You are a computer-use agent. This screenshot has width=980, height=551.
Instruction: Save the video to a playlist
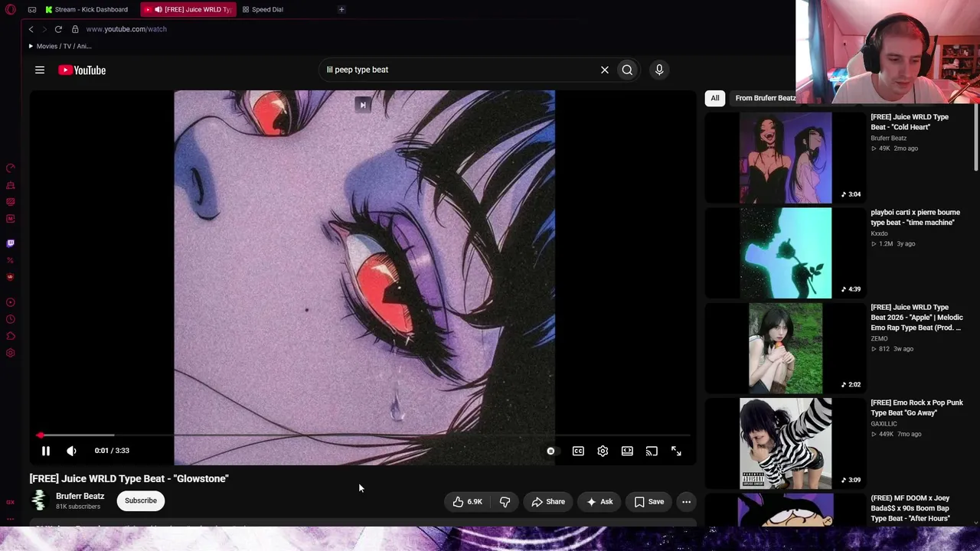[x=649, y=502]
